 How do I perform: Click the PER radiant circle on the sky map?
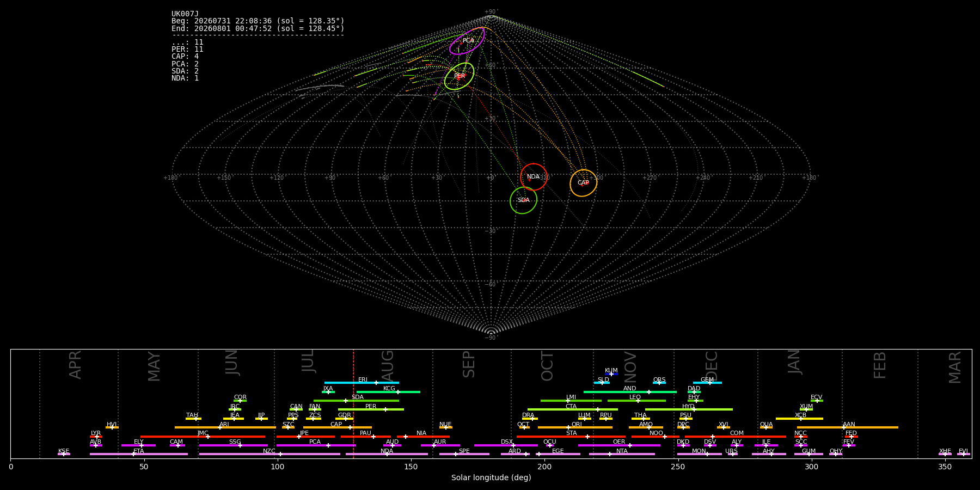click(x=459, y=76)
